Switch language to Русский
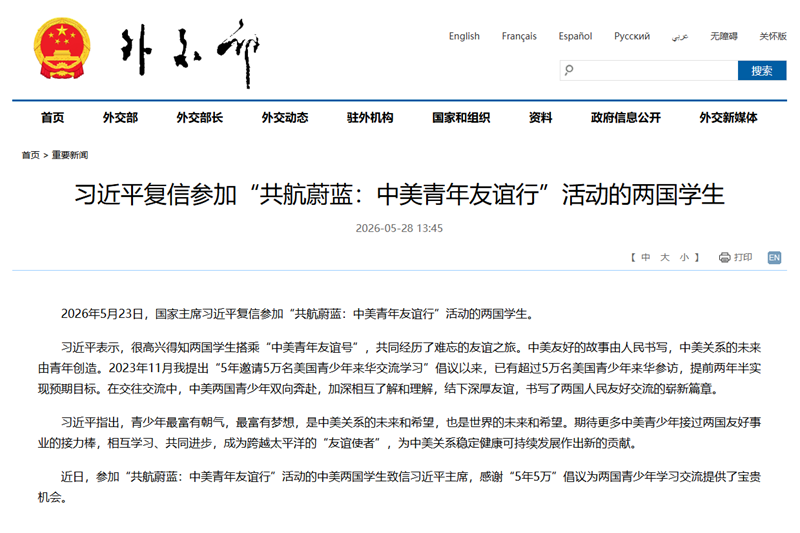This screenshot has height=533, width=800. 632,36
